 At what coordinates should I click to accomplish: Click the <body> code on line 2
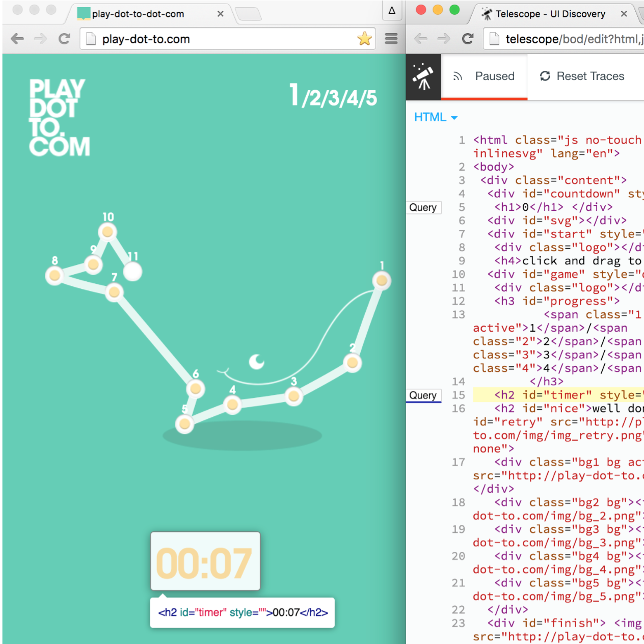click(494, 167)
